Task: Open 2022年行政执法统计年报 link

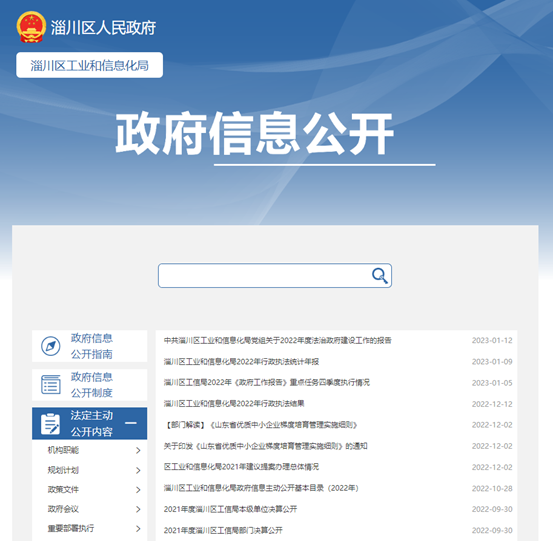Action: coord(241,361)
